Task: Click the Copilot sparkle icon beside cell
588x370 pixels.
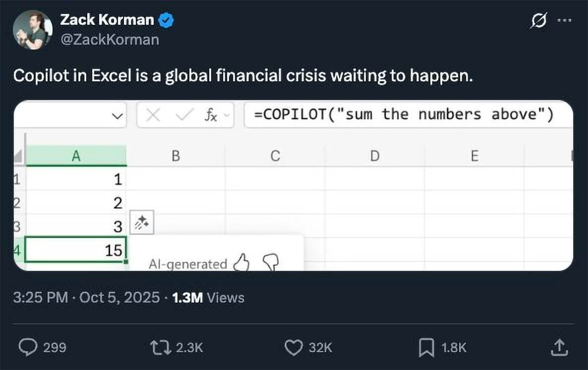Action: (x=142, y=224)
